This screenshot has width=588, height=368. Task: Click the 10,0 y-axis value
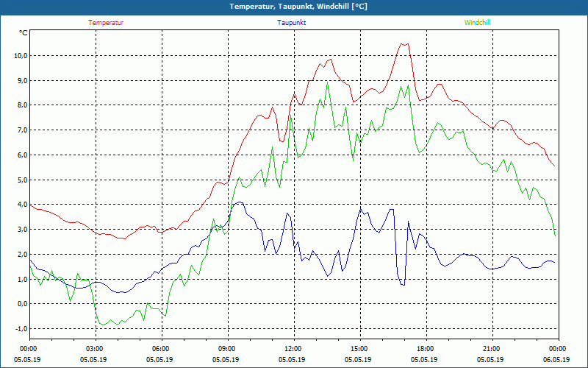[21, 56]
